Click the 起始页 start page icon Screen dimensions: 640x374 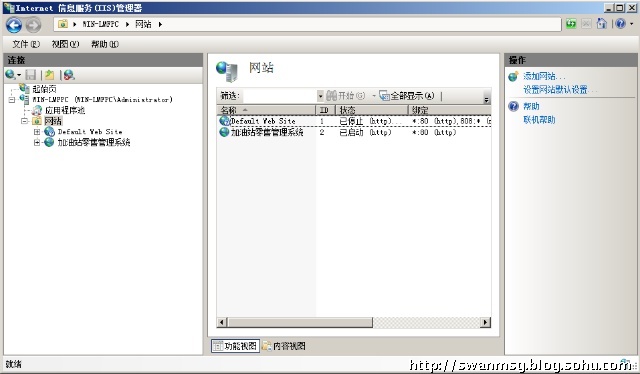(24, 89)
